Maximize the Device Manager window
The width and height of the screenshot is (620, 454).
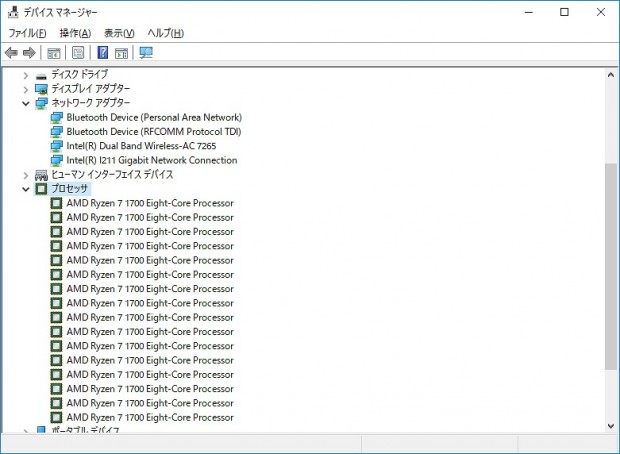pos(565,12)
